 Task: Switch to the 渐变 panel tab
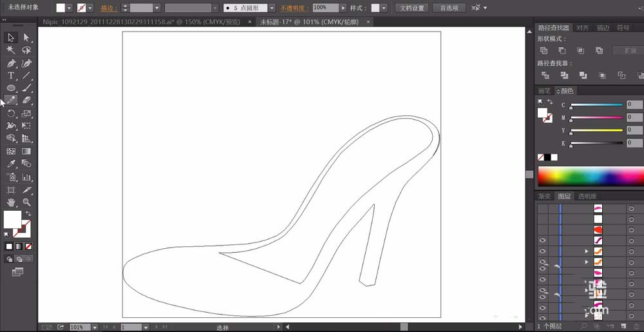click(x=545, y=197)
